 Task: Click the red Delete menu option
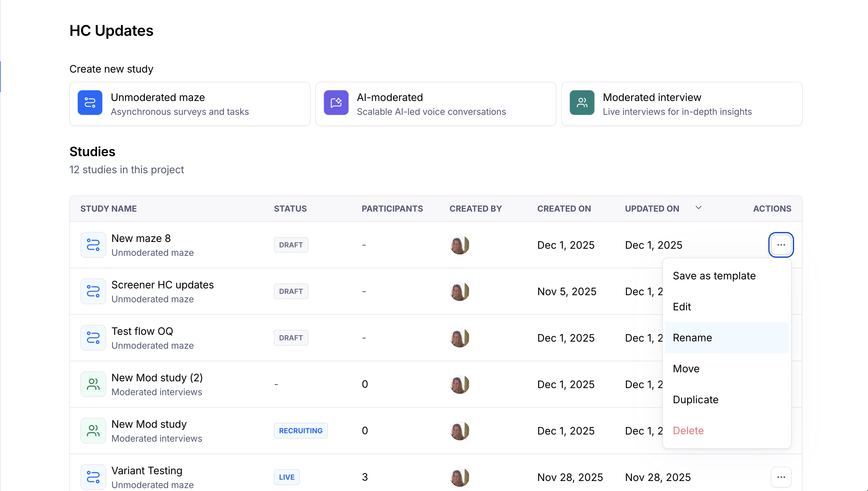click(688, 431)
